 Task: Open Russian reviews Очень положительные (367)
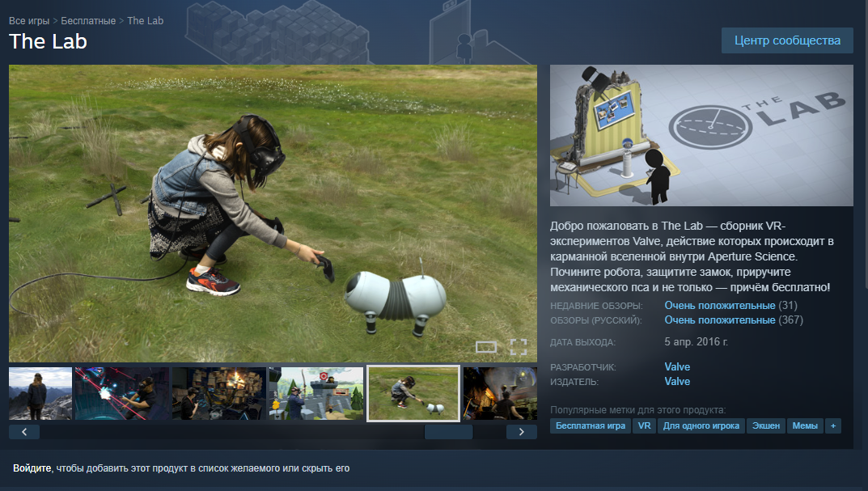tap(734, 320)
